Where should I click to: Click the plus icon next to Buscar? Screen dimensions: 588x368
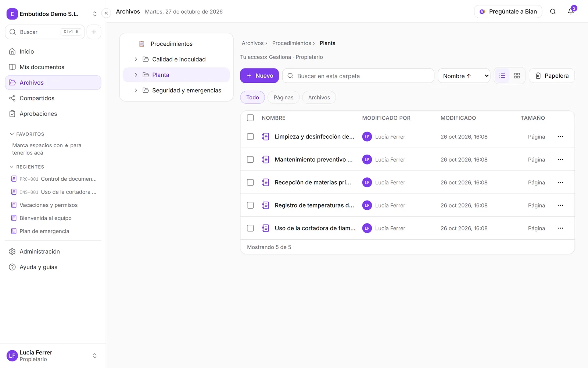pyautogui.click(x=94, y=32)
